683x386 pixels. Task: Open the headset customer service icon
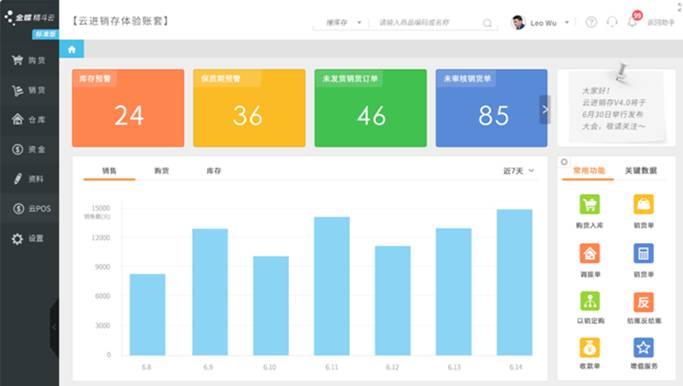click(x=612, y=22)
